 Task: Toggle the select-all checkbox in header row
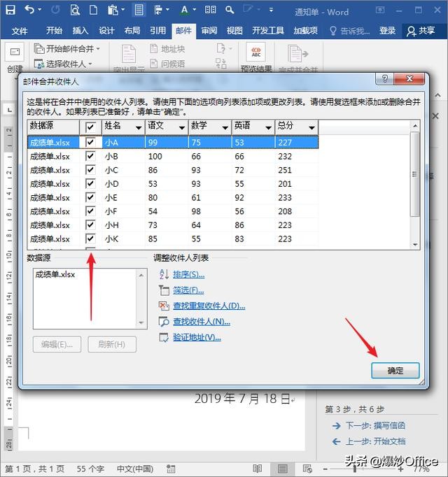tap(90, 127)
